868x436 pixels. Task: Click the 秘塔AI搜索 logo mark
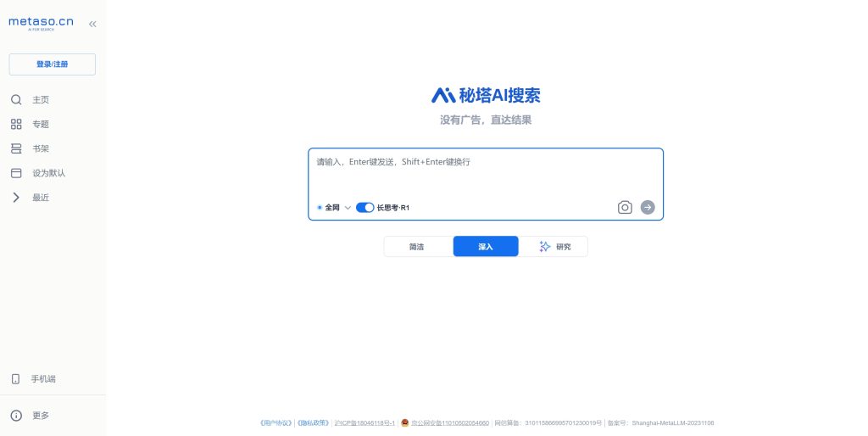tap(442, 95)
